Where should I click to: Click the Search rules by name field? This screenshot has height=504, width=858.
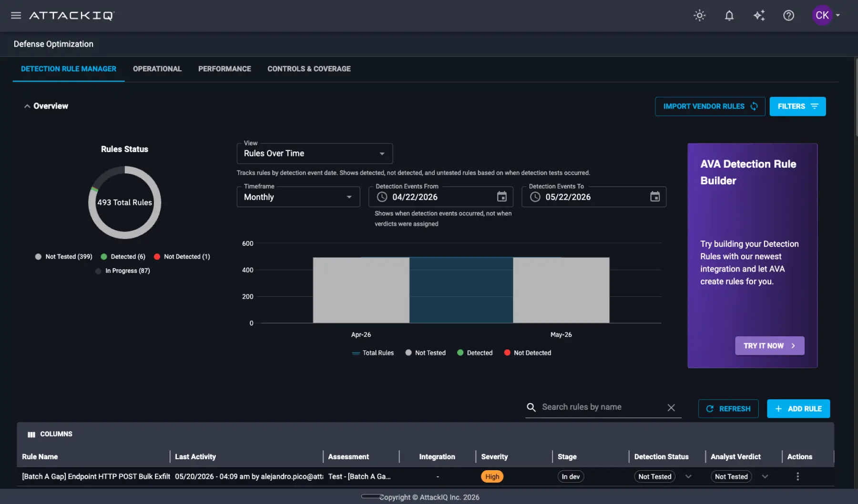(603, 407)
